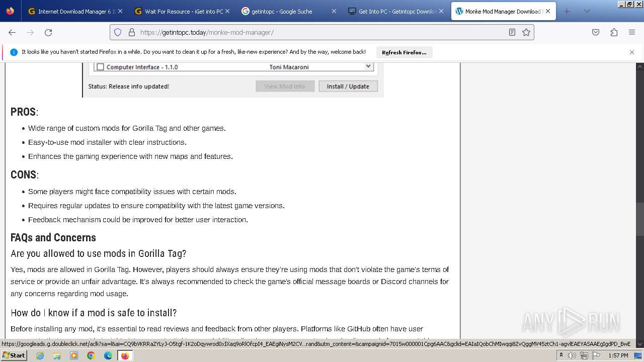Click the PROS heading
Image resolution: width=644 pixels, height=362 pixels.
(x=24, y=112)
